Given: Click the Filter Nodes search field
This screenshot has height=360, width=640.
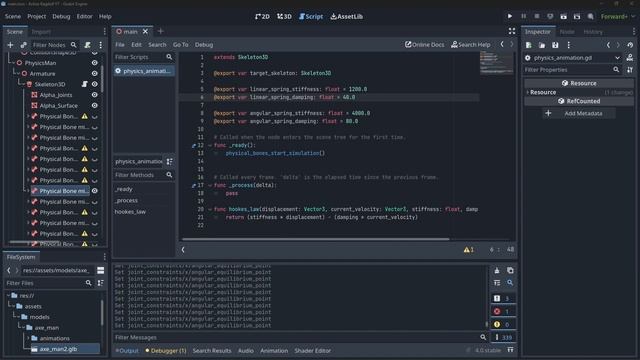Looking at the screenshot, I should pyautogui.click(x=54, y=45).
